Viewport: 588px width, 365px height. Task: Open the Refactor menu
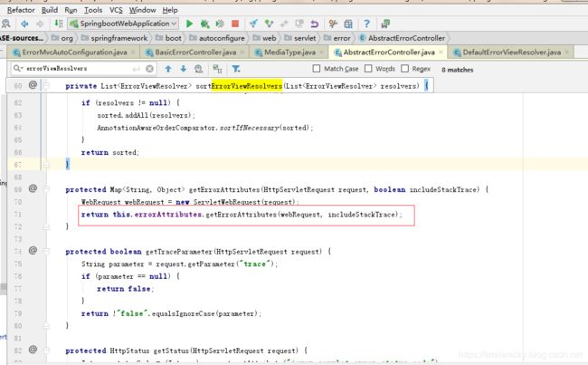click(x=21, y=10)
